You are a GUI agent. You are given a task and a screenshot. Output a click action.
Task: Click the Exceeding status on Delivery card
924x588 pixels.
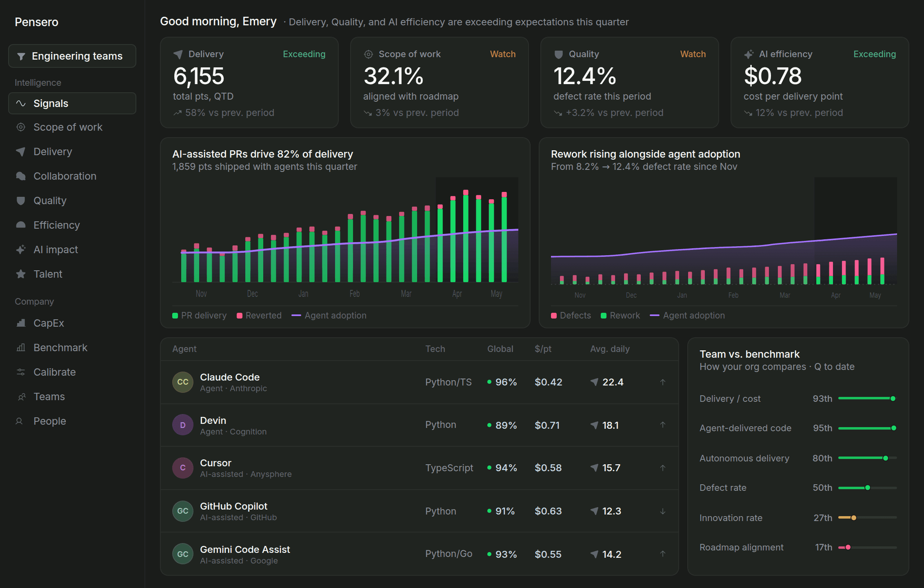coord(304,54)
